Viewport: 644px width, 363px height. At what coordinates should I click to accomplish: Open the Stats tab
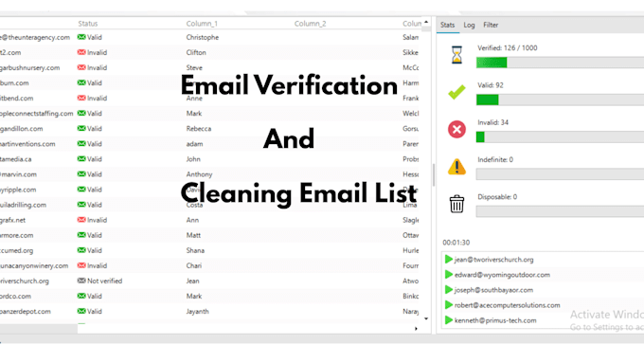(447, 25)
